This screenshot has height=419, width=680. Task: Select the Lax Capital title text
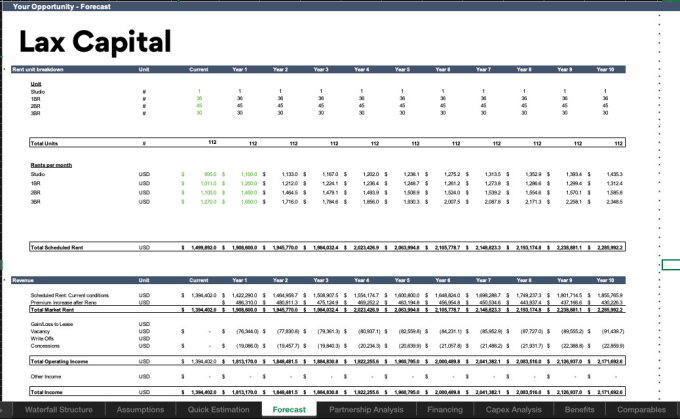click(x=95, y=42)
